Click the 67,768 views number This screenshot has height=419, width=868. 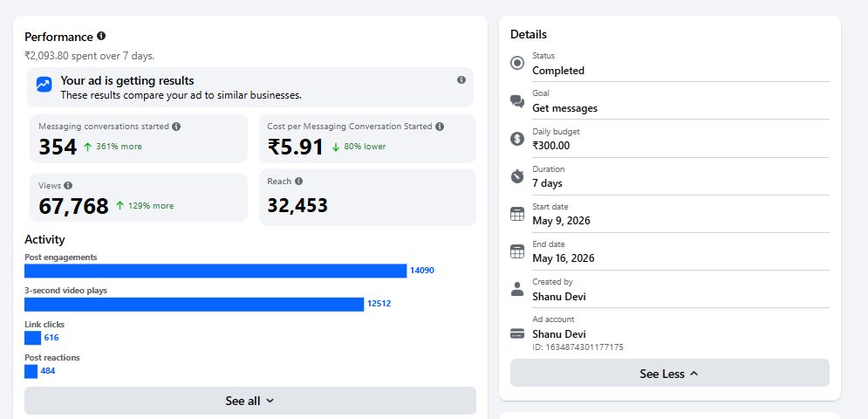(73, 206)
